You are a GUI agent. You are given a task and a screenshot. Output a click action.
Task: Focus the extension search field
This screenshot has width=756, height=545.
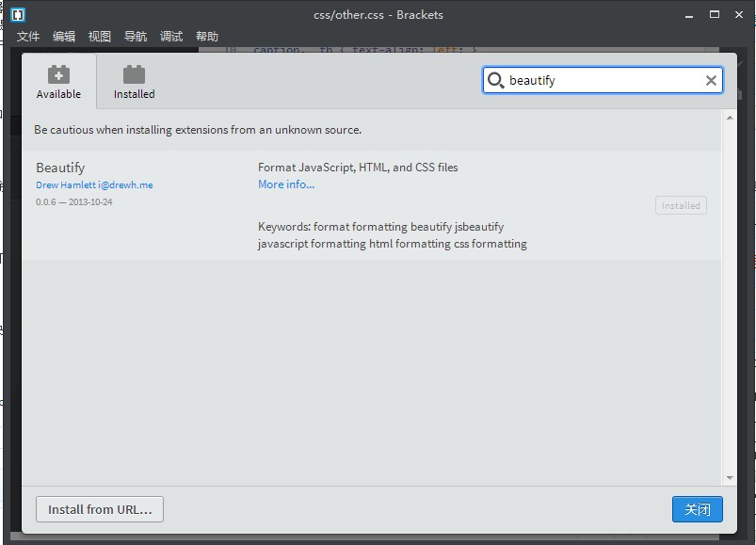[603, 80]
